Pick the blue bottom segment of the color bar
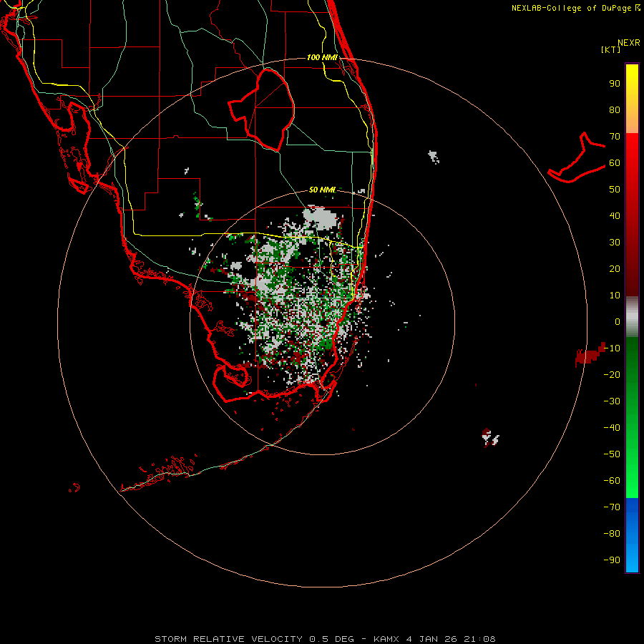 click(x=632, y=535)
